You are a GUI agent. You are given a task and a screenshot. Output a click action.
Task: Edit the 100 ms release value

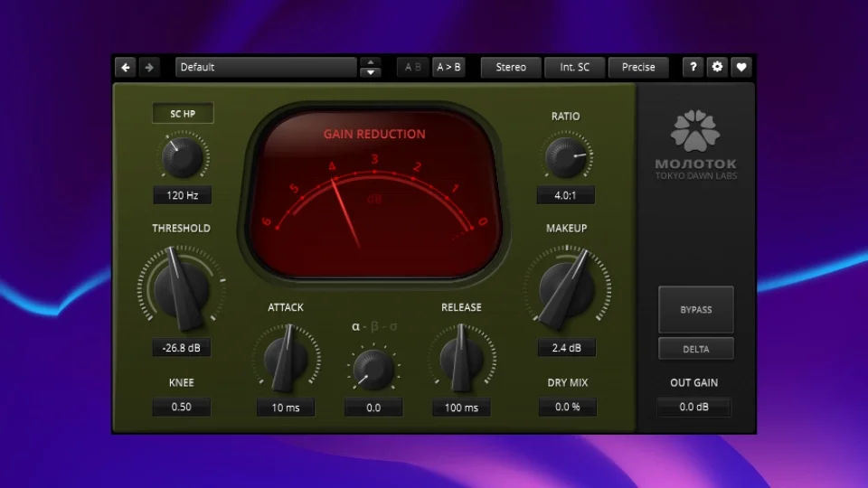(x=461, y=408)
